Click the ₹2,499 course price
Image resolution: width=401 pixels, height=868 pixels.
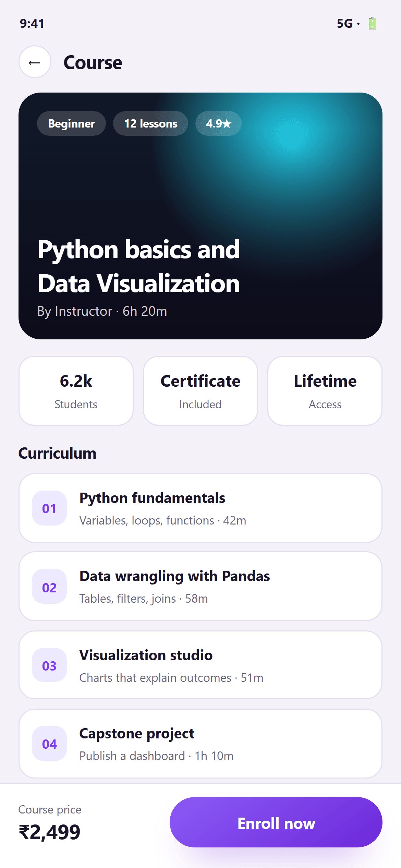pyautogui.click(x=50, y=832)
